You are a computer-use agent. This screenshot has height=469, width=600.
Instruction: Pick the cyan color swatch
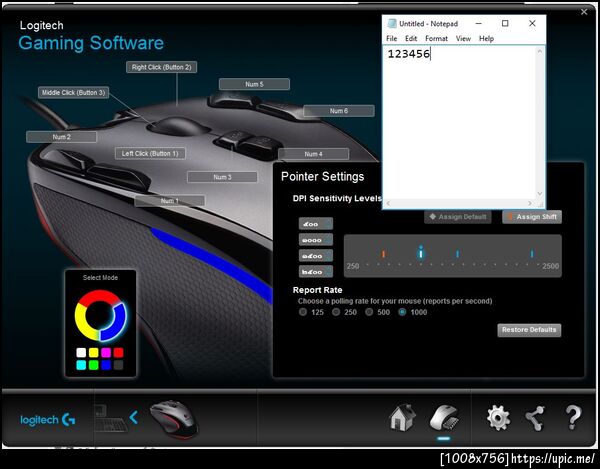coord(81,365)
